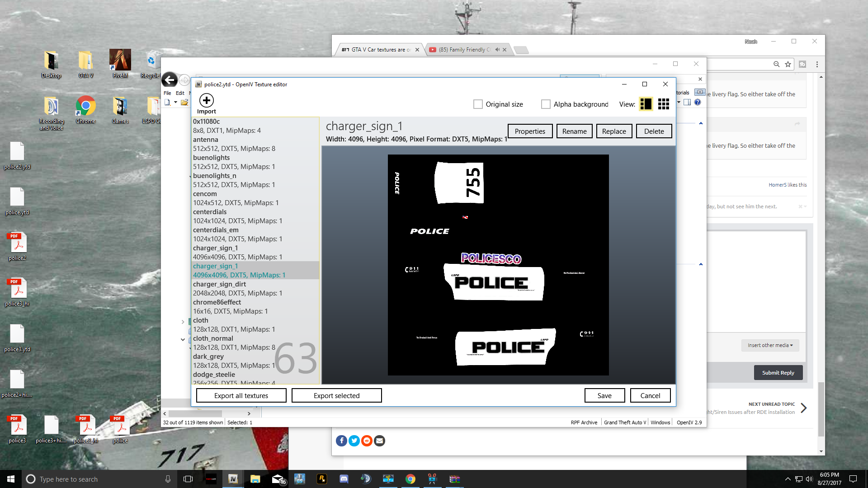The height and width of the screenshot is (488, 868).
Task: Open File Explorer taskbar icon
Action: (x=255, y=479)
